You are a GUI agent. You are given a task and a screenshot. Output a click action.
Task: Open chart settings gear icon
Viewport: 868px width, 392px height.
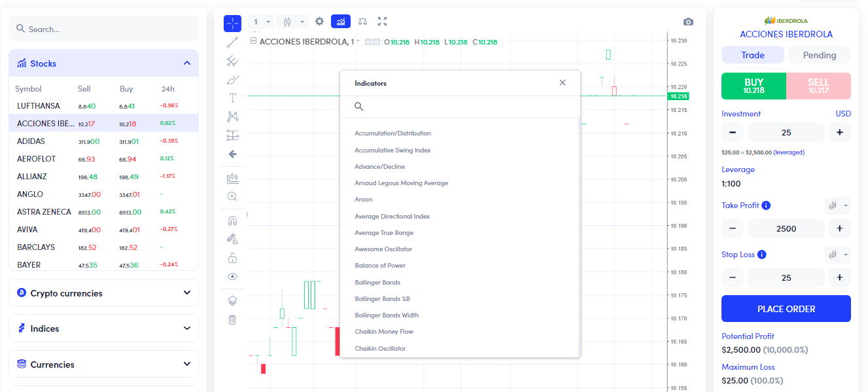(x=319, y=22)
